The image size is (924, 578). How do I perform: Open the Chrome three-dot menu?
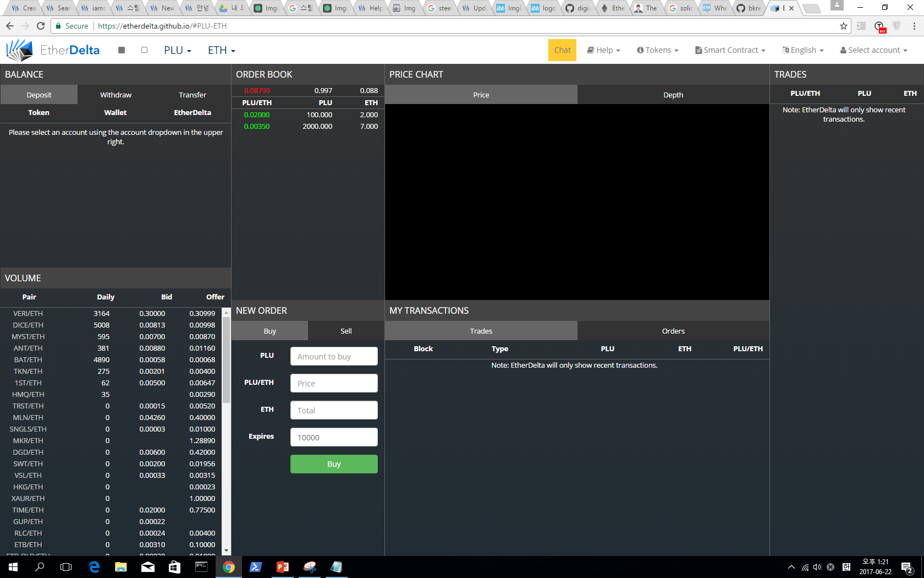coord(914,26)
